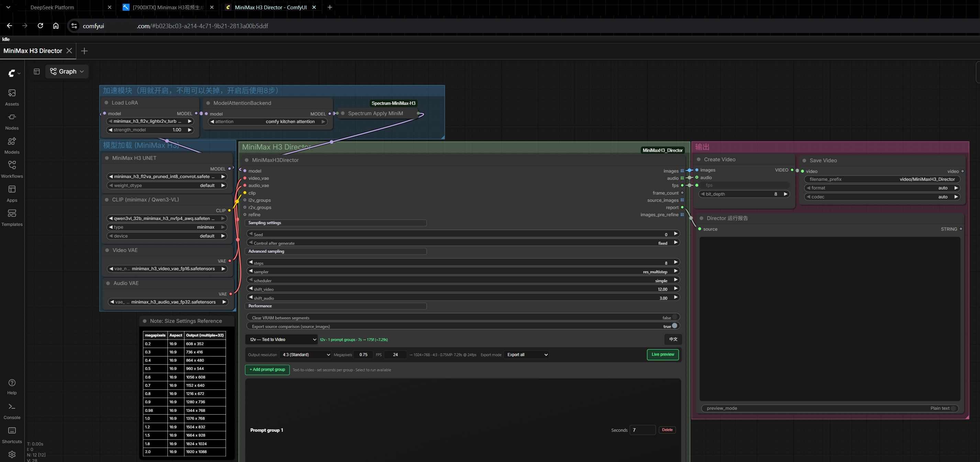Collapse the ModelAttentionBackend node
Image resolution: width=980 pixels, height=462 pixels.
tap(208, 103)
